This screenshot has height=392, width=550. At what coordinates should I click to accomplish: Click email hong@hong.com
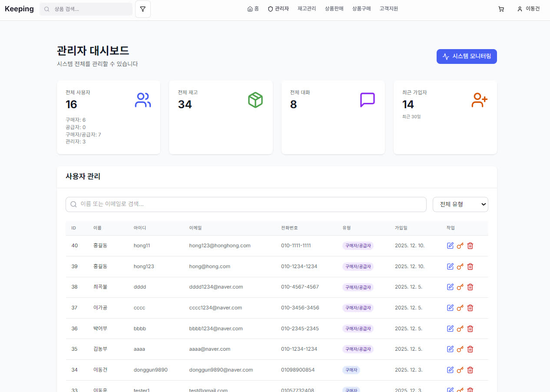210,266
